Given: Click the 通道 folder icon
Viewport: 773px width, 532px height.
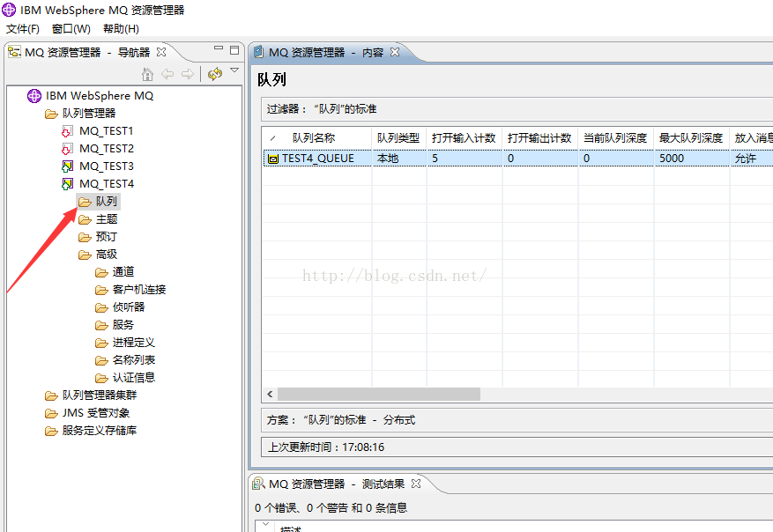Looking at the screenshot, I should click(101, 272).
